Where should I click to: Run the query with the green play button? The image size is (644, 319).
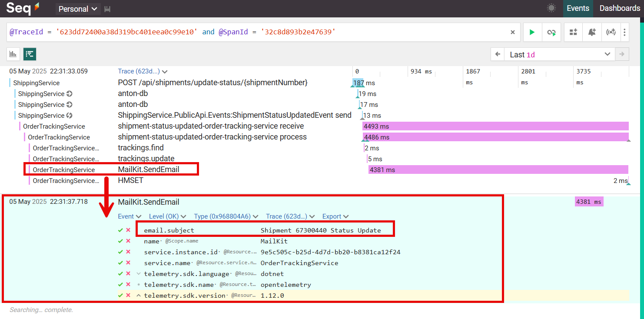tap(532, 32)
